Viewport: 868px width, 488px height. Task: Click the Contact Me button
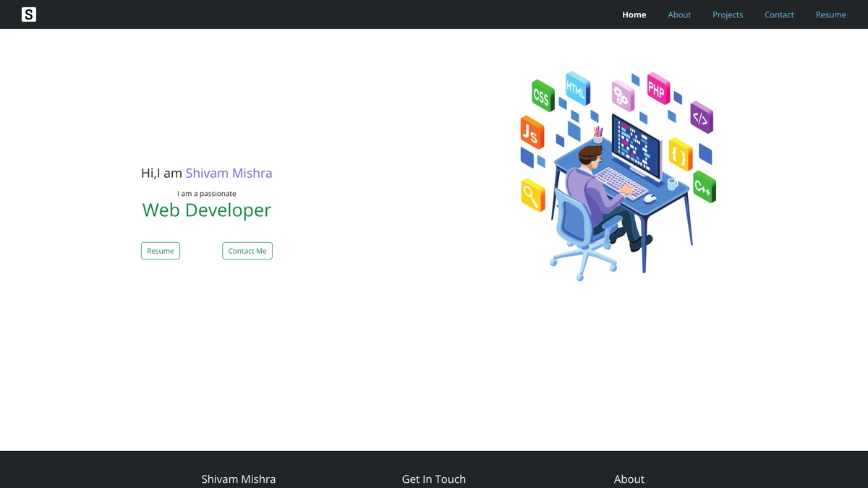pyautogui.click(x=247, y=251)
